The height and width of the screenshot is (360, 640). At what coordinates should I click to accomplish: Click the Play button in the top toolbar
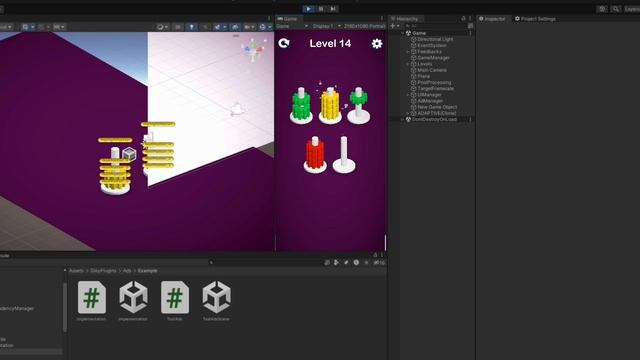308,9
